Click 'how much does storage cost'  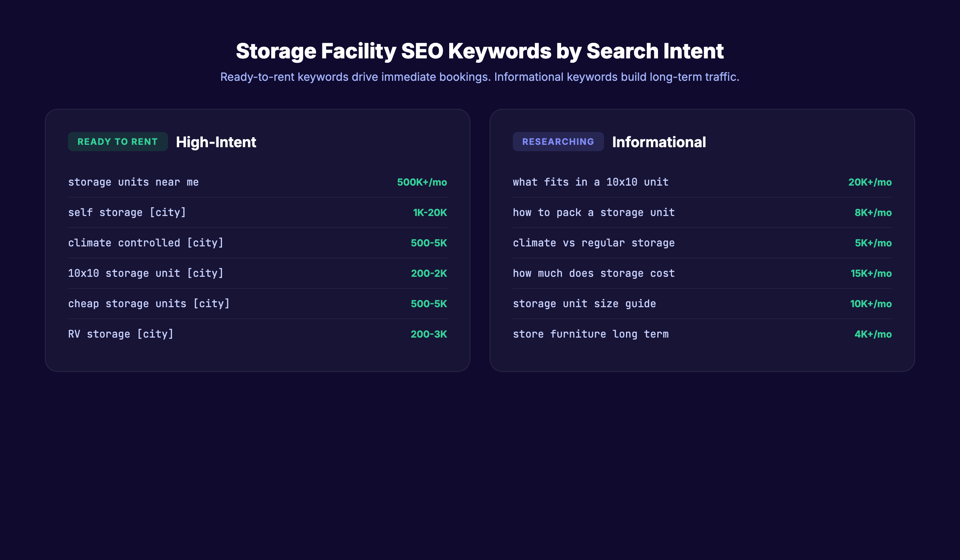594,273
